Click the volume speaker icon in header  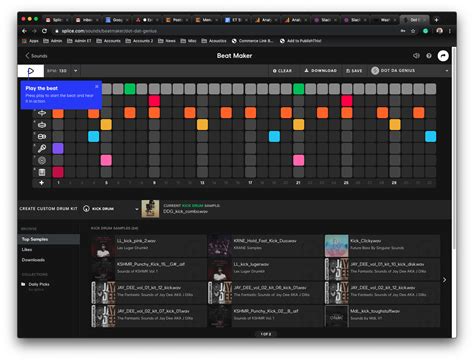(416, 56)
